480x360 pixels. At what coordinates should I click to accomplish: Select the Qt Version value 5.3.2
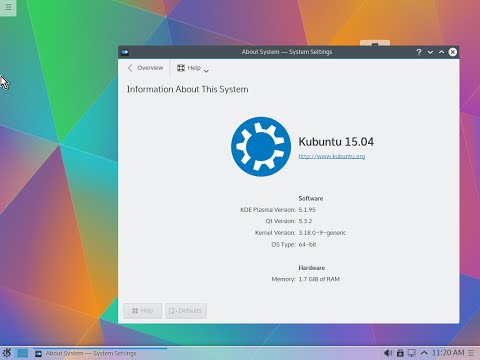coord(305,221)
